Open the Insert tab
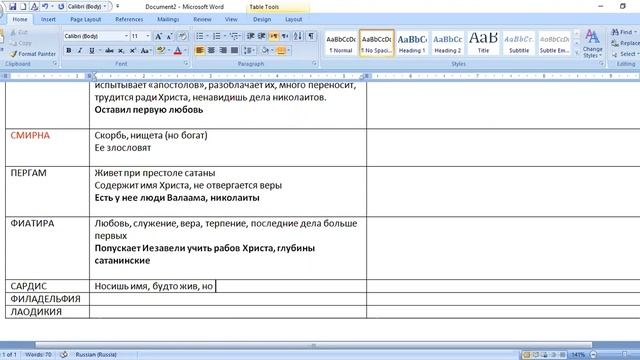This screenshot has width=640, height=360. point(48,19)
